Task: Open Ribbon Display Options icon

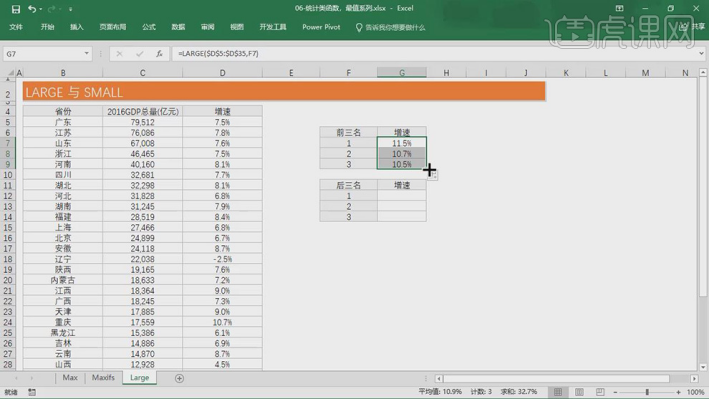Action: coord(619,8)
